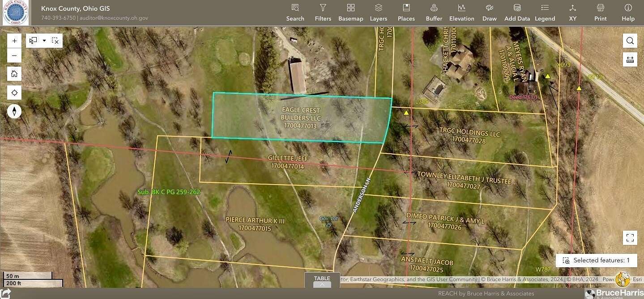Open the Buffer tool
644x299 pixels.
433,11
